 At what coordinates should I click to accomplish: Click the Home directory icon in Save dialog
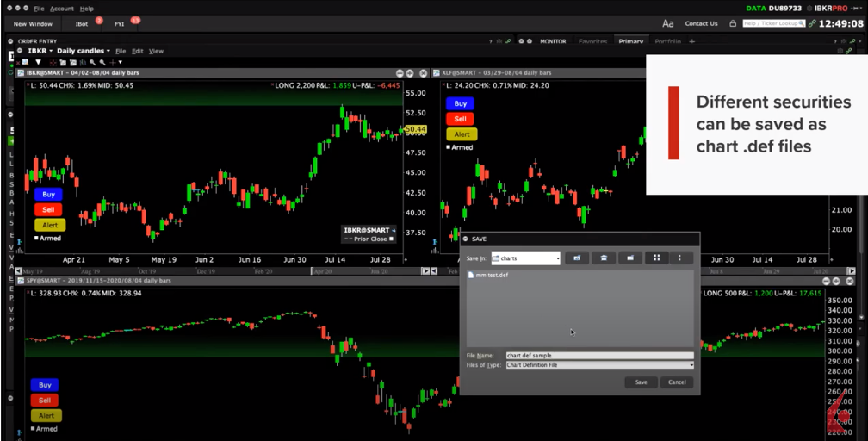pos(604,258)
